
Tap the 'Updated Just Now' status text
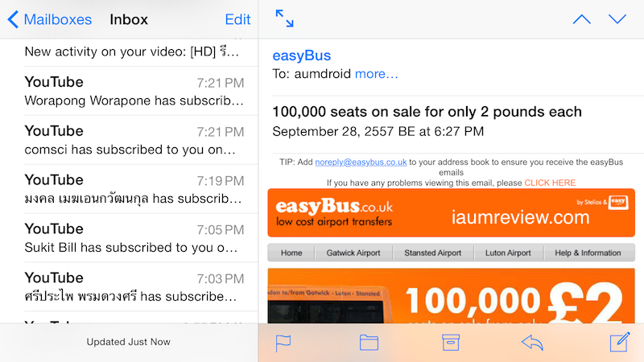click(128, 342)
